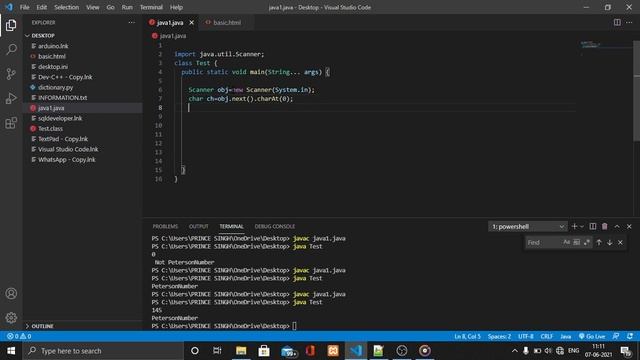Switch to the DEBUG CONSOLE tab

pos(275,227)
